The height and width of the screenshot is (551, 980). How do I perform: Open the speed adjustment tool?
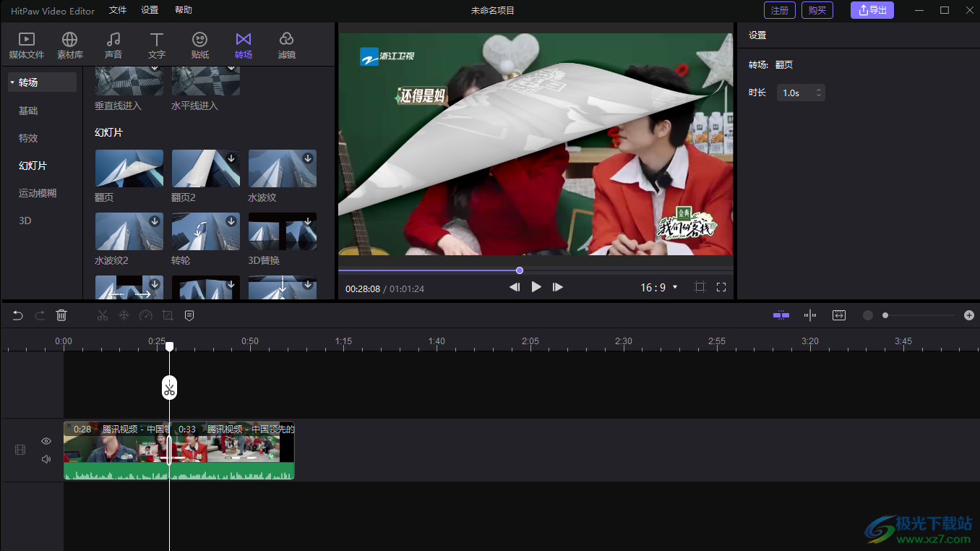[146, 315]
